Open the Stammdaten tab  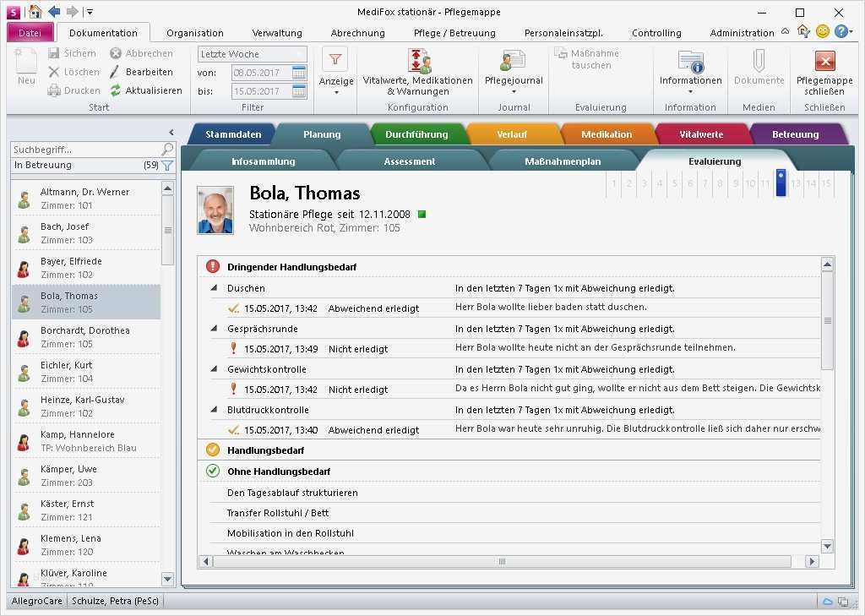tap(233, 134)
